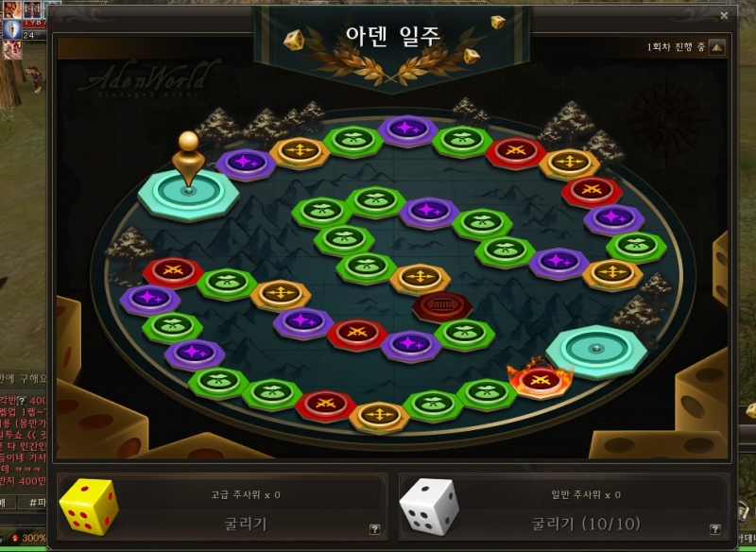Click the yellow premium dice icon
The image size is (756, 552).
[89, 507]
